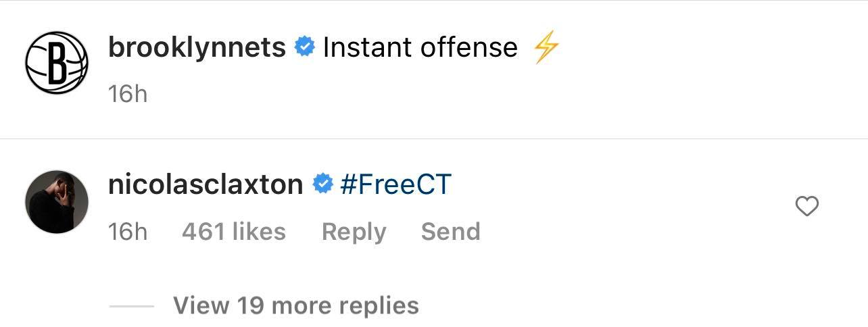Open the Brooklyn Nets logo avatar
This screenshot has width=868, height=327.
coord(57,62)
